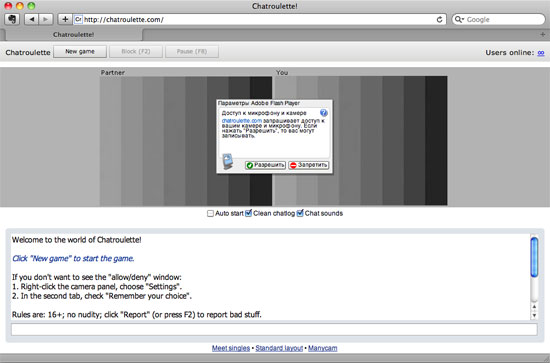Deny camera access with Запретить button
Image resolution: width=550 pixels, height=363 pixels.
[x=309, y=165]
